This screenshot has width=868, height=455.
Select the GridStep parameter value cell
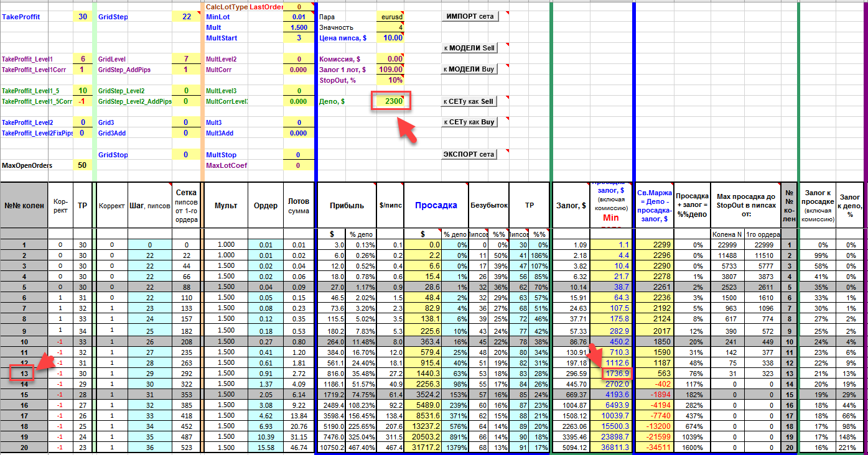187,17
